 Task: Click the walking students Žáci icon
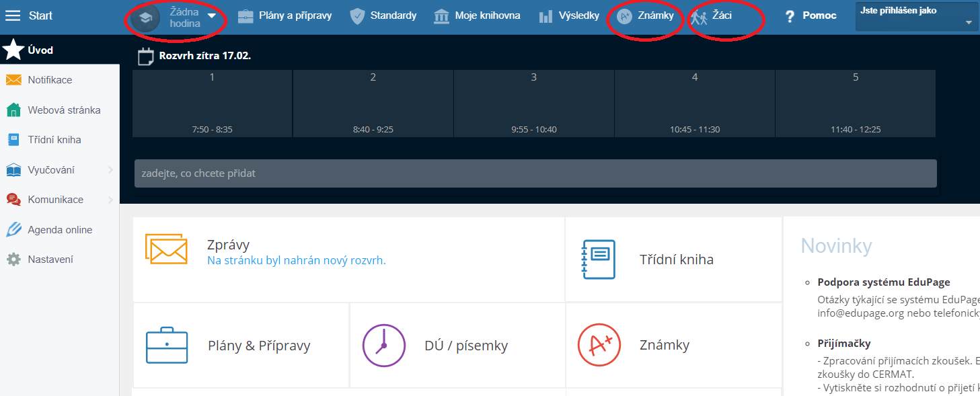pyautogui.click(x=699, y=17)
